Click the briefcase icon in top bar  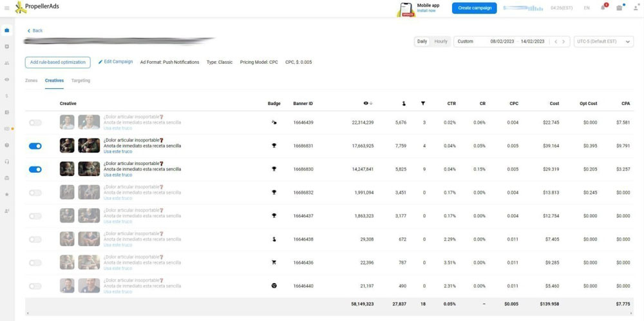coord(619,8)
